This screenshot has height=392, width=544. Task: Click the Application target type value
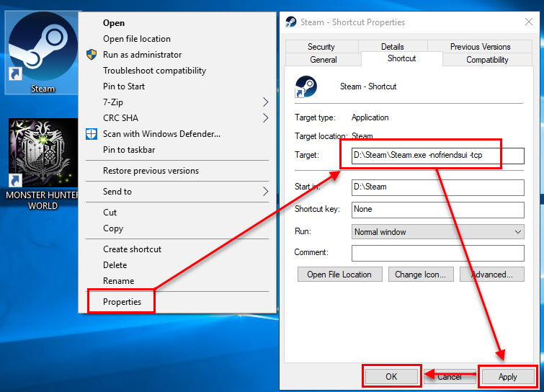pos(370,117)
